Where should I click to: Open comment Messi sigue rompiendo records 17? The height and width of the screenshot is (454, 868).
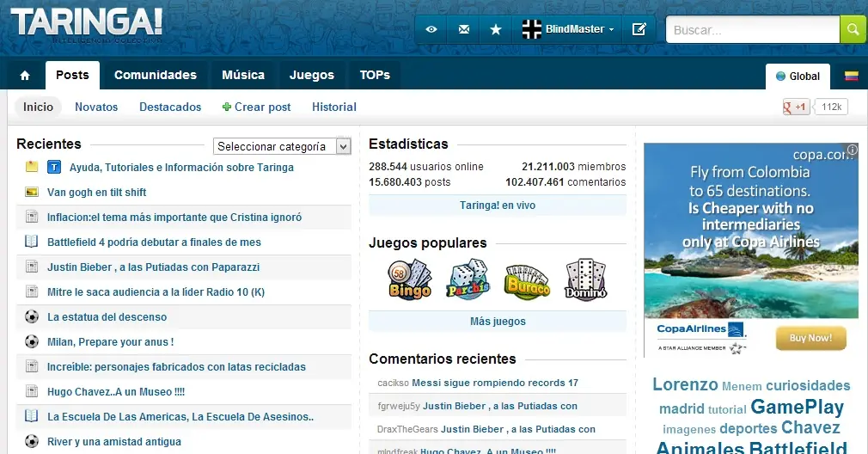[x=495, y=383]
